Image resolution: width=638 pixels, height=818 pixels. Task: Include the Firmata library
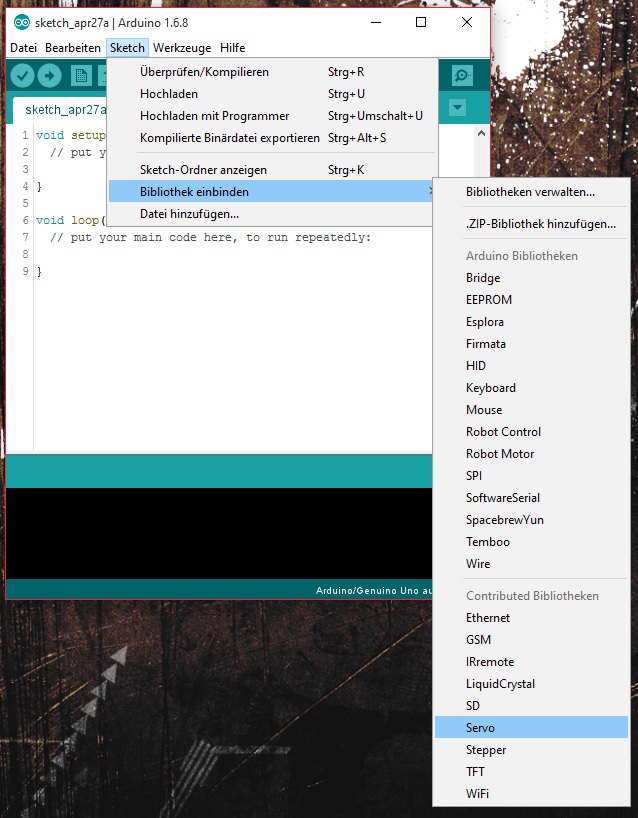click(x=531, y=344)
